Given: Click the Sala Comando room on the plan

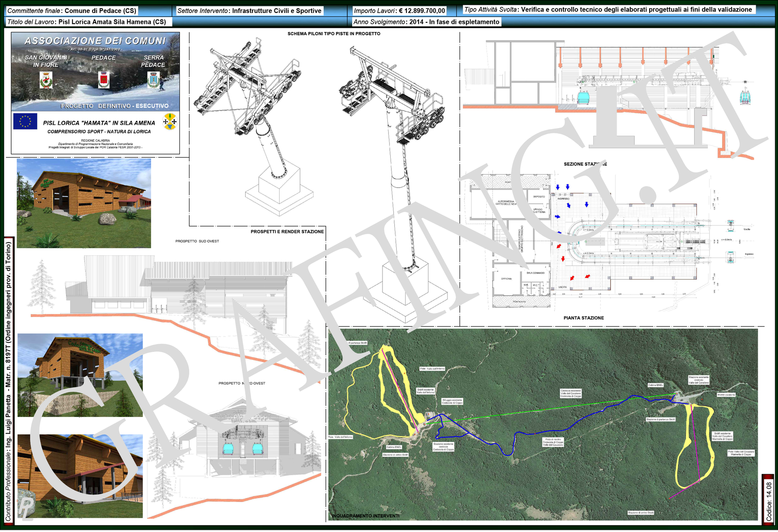Looking at the screenshot, I should point(535,273).
